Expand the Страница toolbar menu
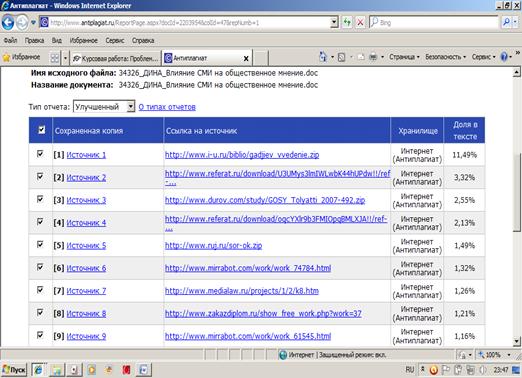Screen dimensions: 522x378 pyautogui.click(x=404, y=57)
